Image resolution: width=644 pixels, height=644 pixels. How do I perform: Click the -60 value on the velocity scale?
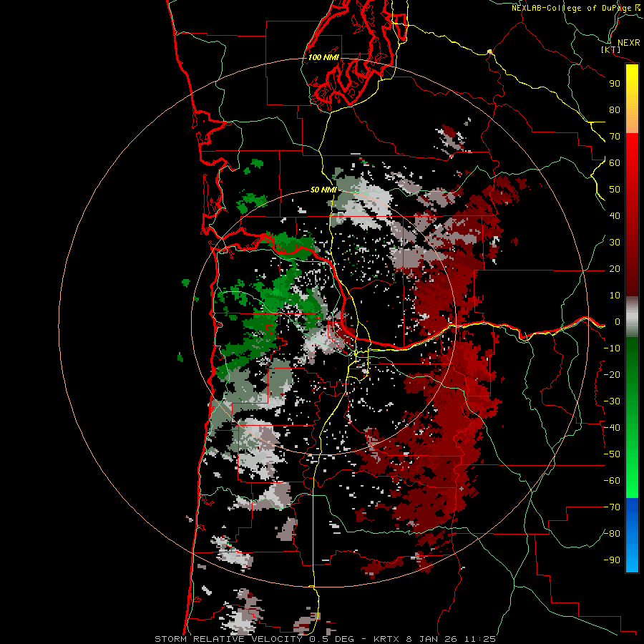[x=612, y=481]
